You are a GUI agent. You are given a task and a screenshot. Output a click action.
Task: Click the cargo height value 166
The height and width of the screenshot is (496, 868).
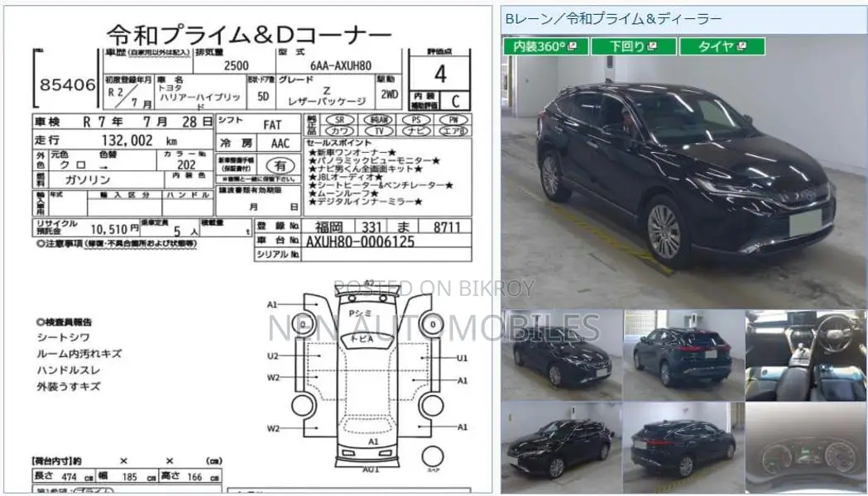coord(194,477)
